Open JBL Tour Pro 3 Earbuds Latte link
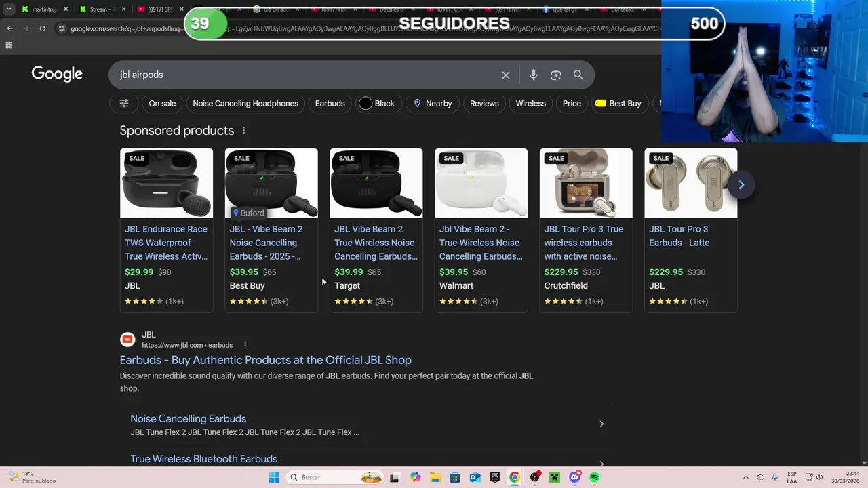The image size is (868, 488). (x=679, y=236)
